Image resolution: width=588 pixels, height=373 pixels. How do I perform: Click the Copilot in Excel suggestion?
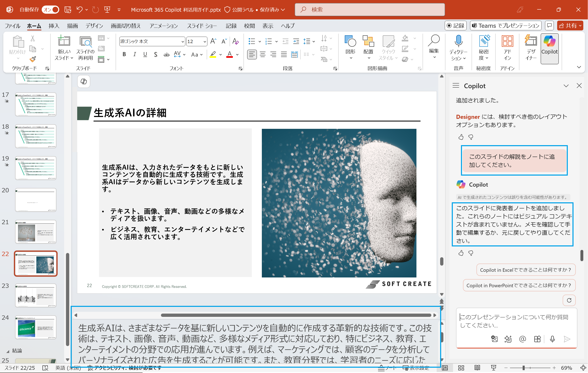point(526,270)
